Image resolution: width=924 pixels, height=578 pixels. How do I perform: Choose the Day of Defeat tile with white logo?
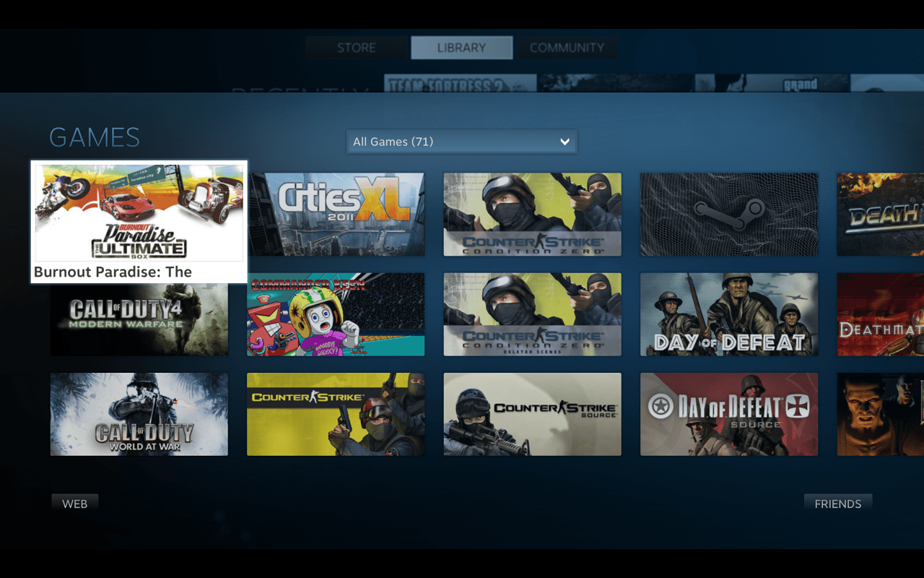[729, 314]
